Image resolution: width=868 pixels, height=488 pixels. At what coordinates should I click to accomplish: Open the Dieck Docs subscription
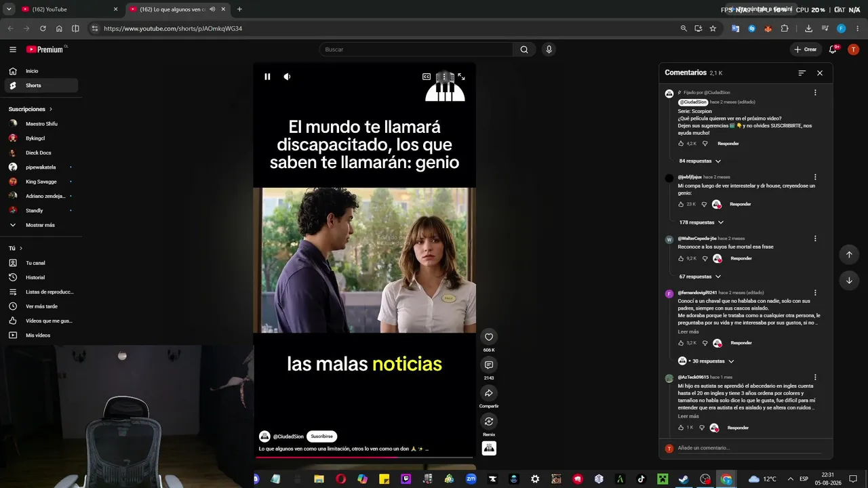(41, 152)
